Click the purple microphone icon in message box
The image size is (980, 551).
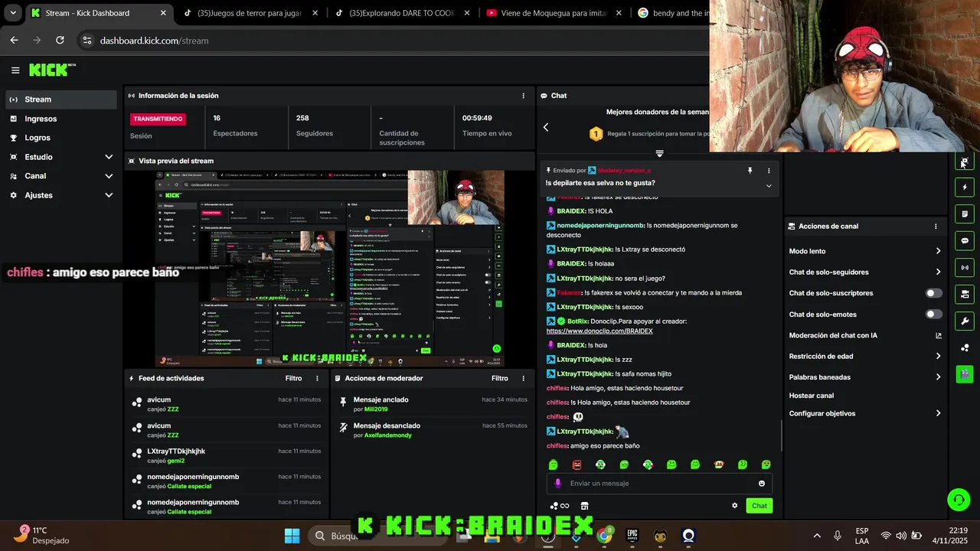(x=557, y=484)
